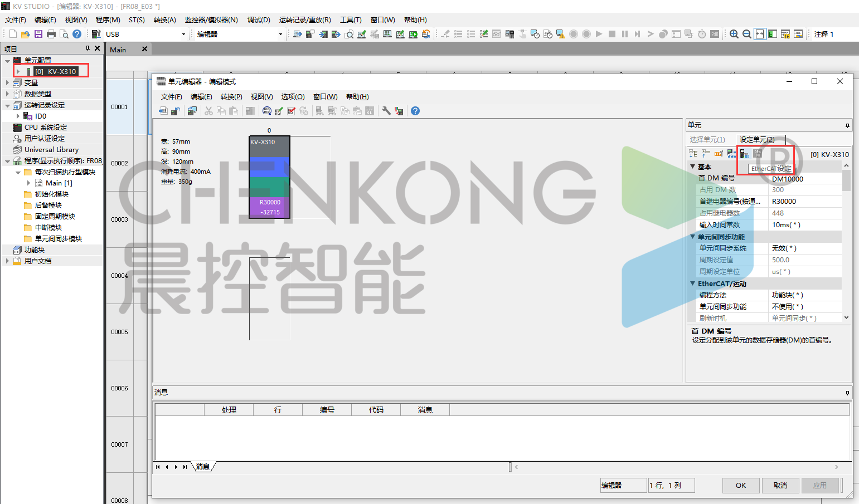Open 选项(O) menu in unit editor
This screenshot has width=859, height=504.
(x=293, y=97)
